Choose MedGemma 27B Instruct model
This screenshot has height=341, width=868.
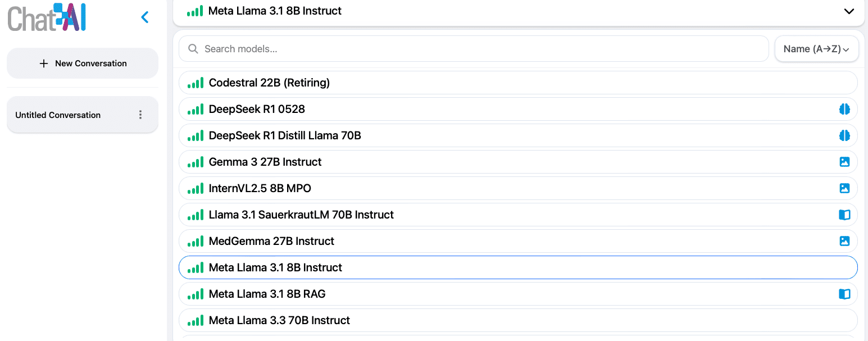[518, 241]
